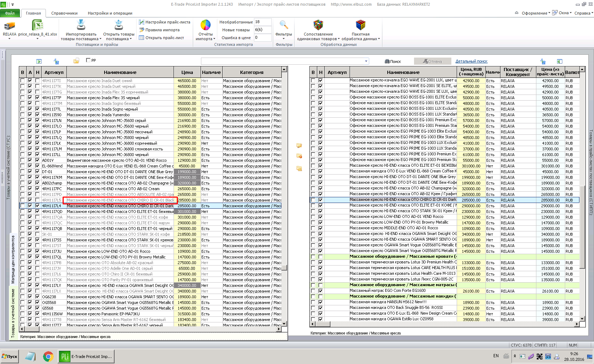
Task: Open the Товары в прайс-листах поставщиков (СТИПП) side tab
Action: [591, 172]
